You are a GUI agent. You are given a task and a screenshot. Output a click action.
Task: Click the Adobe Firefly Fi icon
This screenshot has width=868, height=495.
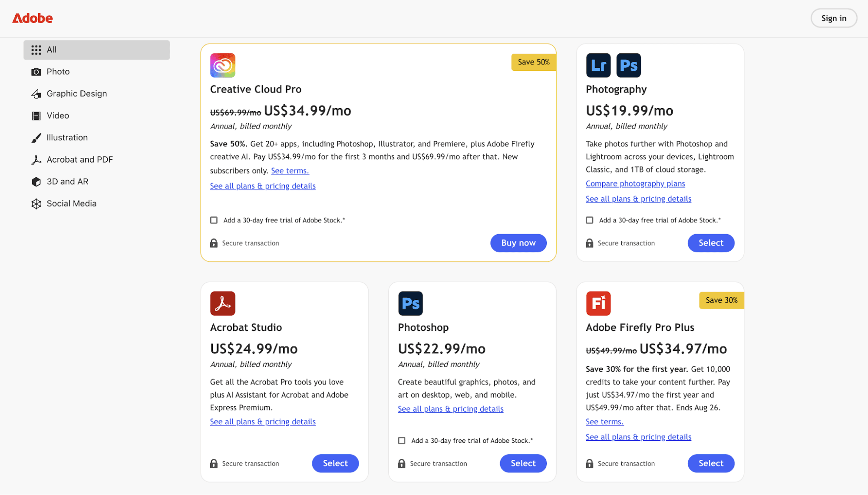point(598,303)
